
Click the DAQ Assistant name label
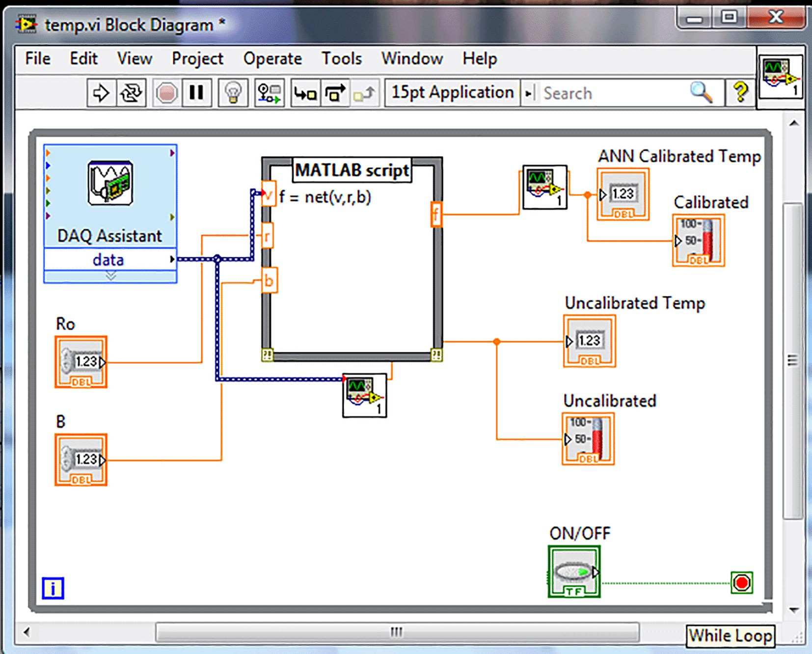(x=109, y=236)
